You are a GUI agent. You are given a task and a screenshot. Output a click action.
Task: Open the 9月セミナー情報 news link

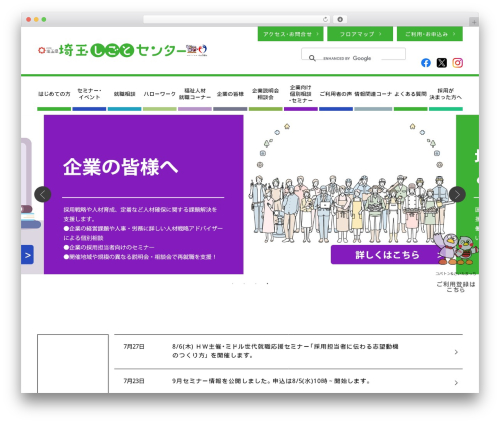[x=271, y=381]
